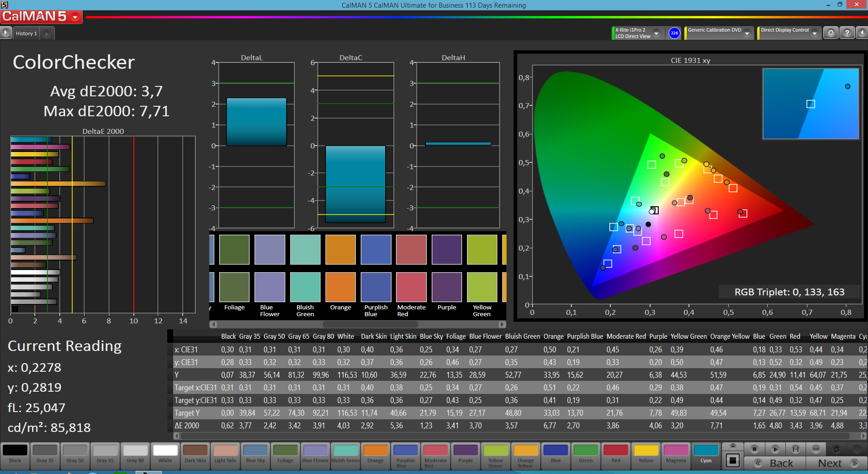Image resolution: width=868 pixels, height=474 pixels.
Task: Stop the measurement
Action: (754, 449)
